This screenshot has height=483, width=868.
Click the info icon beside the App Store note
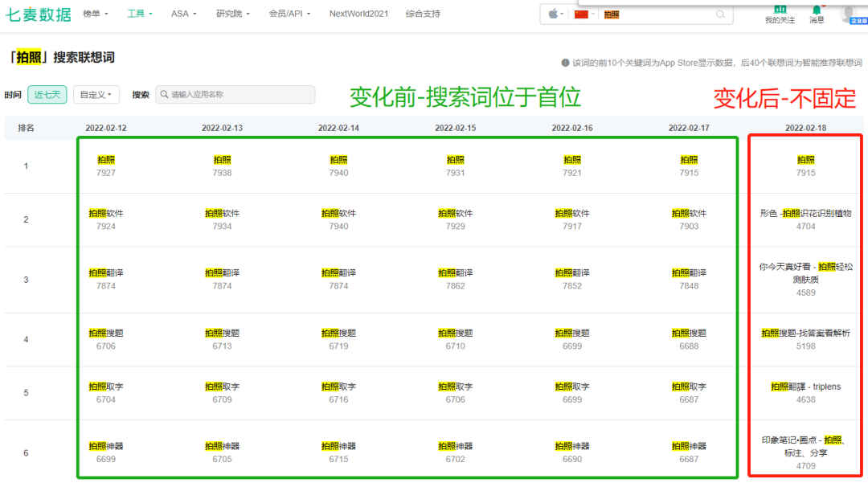pyautogui.click(x=565, y=63)
